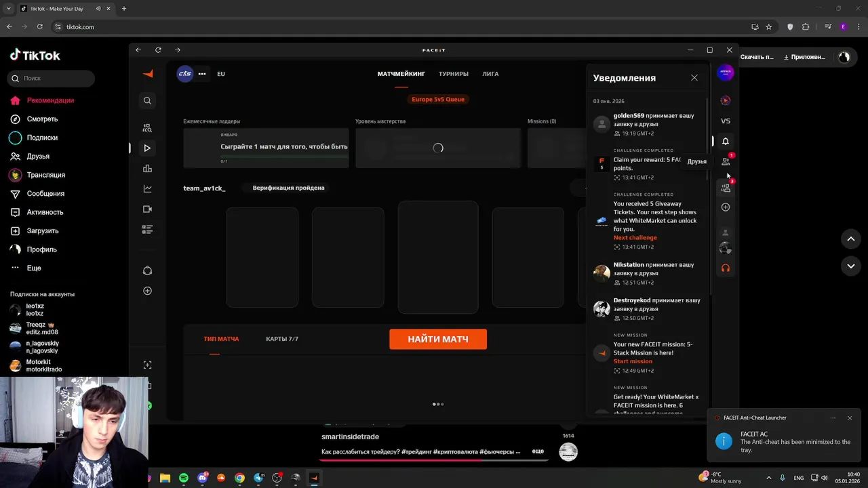
Task: Click the focus frame icon in FACEIT sidebar bottom
Action: point(147,365)
